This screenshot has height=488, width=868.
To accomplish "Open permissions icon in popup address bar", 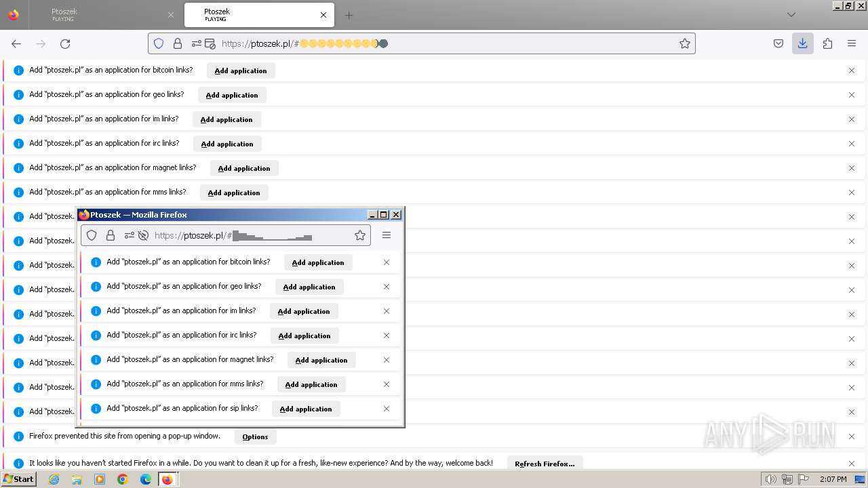I will [x=129, y=235].
